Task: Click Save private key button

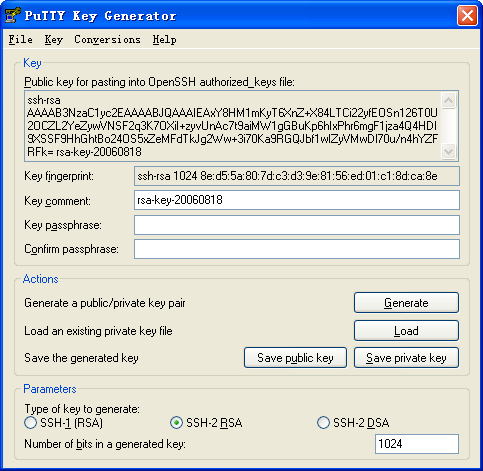Action: (406, 358)
